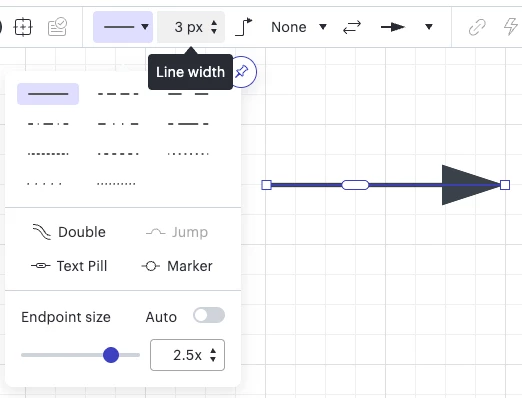Click the pin icon beside the popup
This screenshot has width=522, height=398.
pos(242,72)
